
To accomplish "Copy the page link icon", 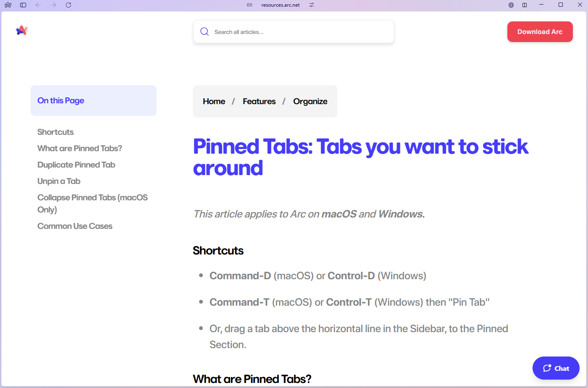I will [x=249, y=5].
